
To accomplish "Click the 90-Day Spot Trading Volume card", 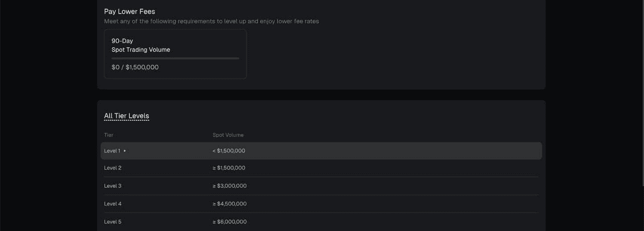I will point(175,54).
